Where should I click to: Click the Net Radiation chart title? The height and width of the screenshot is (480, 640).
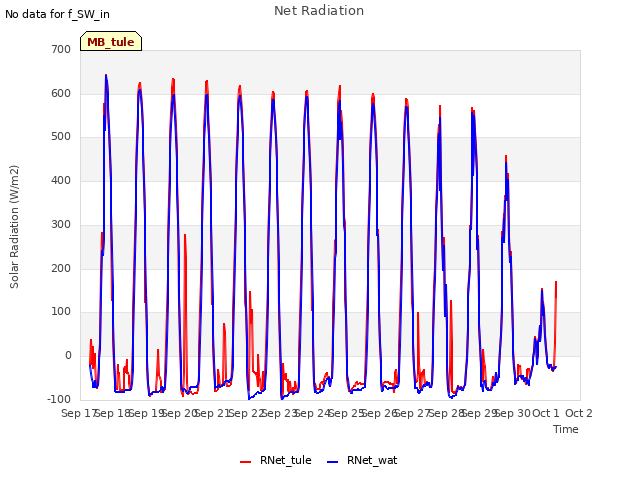319,11
